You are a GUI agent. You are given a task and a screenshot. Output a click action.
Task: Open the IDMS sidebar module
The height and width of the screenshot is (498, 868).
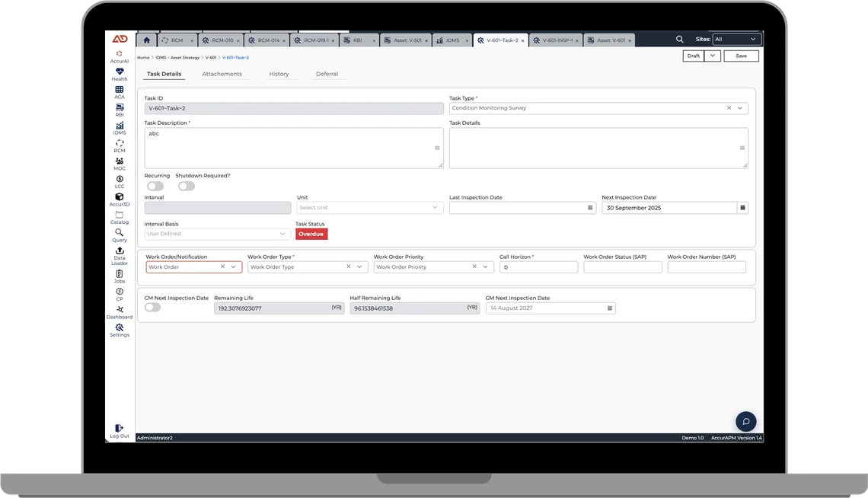[119, 128]
